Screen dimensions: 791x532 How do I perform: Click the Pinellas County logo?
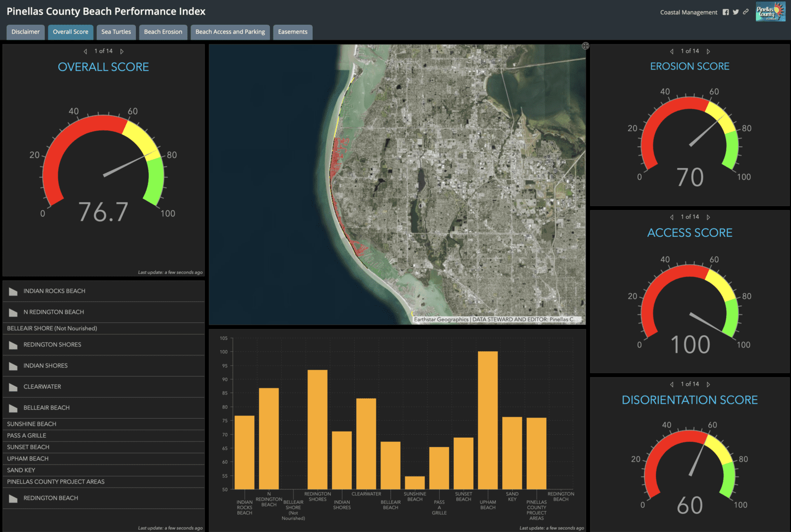point(771,11)
